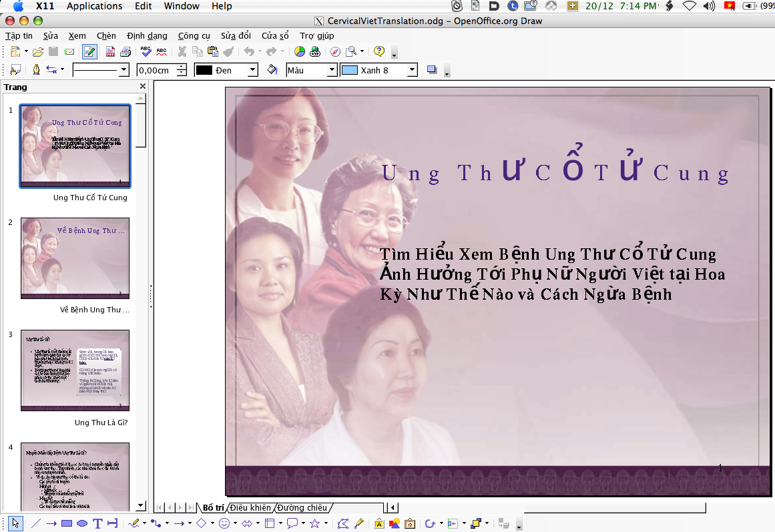
Task: Select the Ellipse tool
Action: pyautogui.click(x=82, y=523)
